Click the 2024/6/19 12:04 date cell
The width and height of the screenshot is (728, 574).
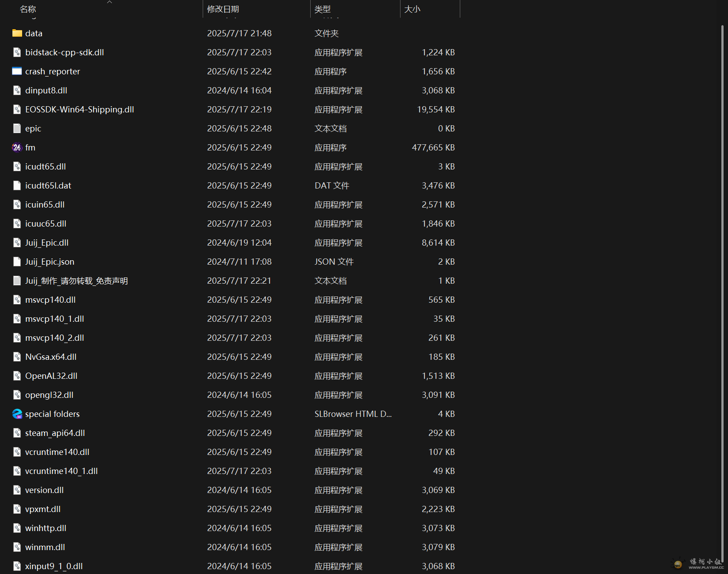coord(239,243)
